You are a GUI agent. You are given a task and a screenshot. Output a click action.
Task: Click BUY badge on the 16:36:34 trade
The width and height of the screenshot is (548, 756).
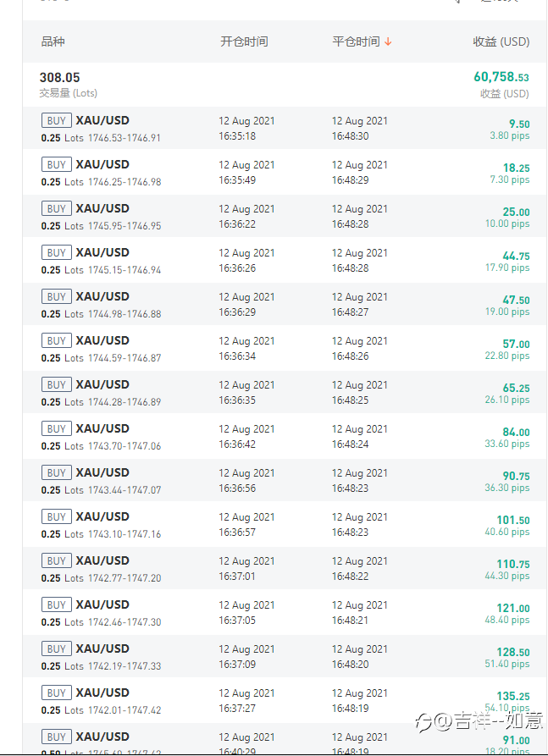coord(57,341)
